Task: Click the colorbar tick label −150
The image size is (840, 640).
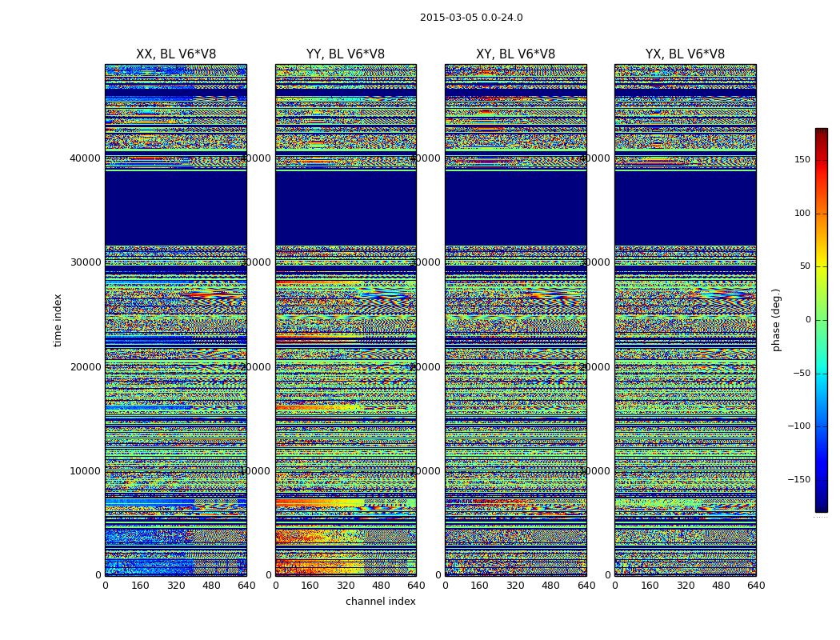Action: click(x=798, y=479)
